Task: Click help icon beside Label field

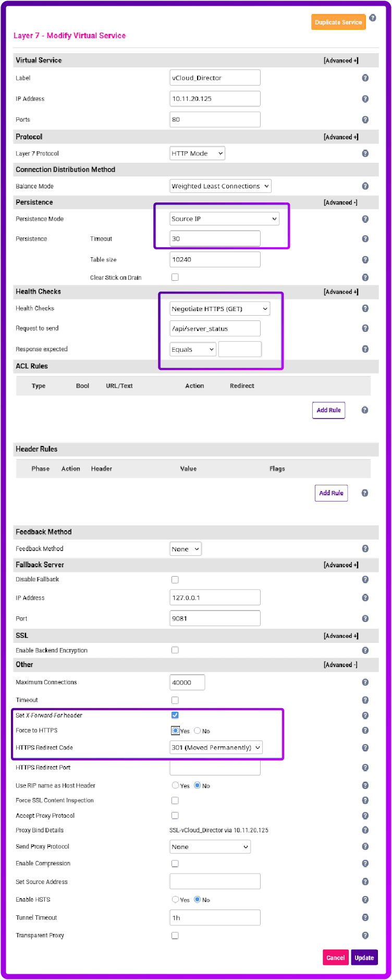Action: point(365,78)
